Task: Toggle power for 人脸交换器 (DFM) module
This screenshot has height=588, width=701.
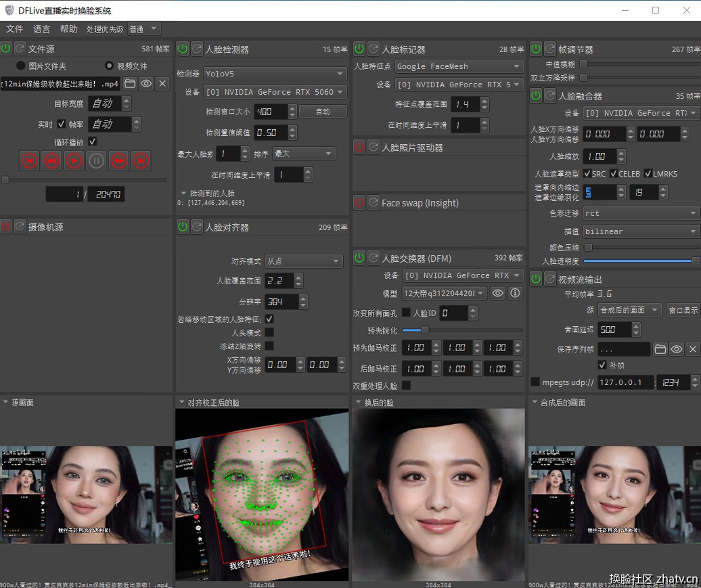Action: coord(359,258)
